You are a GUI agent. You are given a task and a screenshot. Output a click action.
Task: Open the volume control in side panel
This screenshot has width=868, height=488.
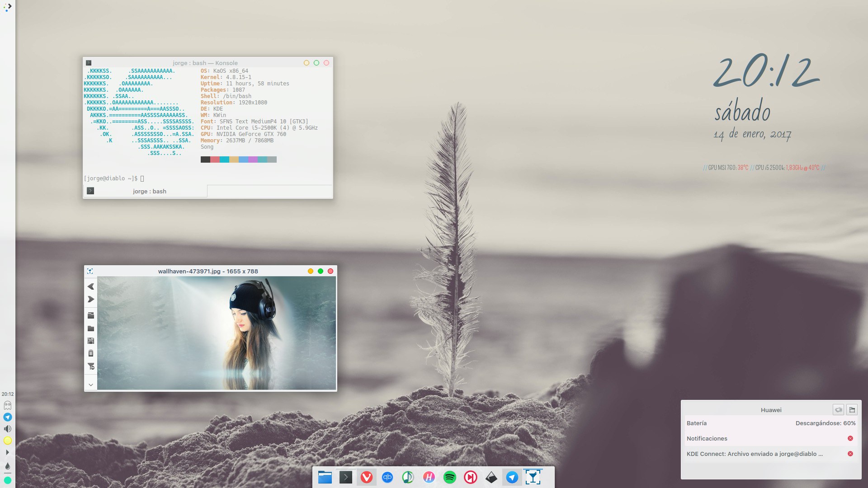pyautogui.click(x=8, y=429)
